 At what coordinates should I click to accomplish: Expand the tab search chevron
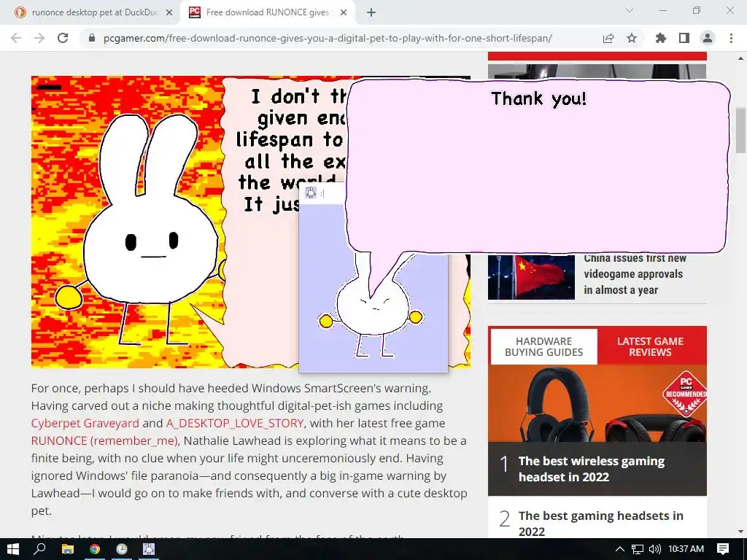click(630, 10)
